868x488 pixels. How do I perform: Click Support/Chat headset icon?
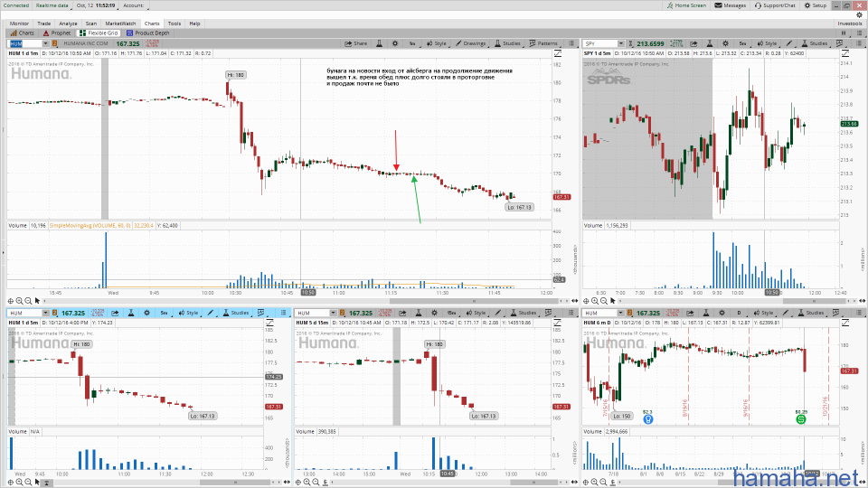point(778,5)
